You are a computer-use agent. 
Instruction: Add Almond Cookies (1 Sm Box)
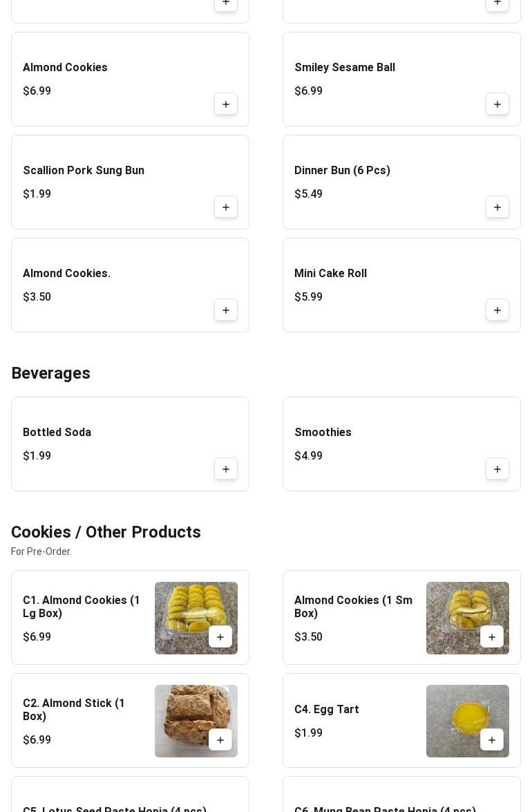click(x=492, y=637)
